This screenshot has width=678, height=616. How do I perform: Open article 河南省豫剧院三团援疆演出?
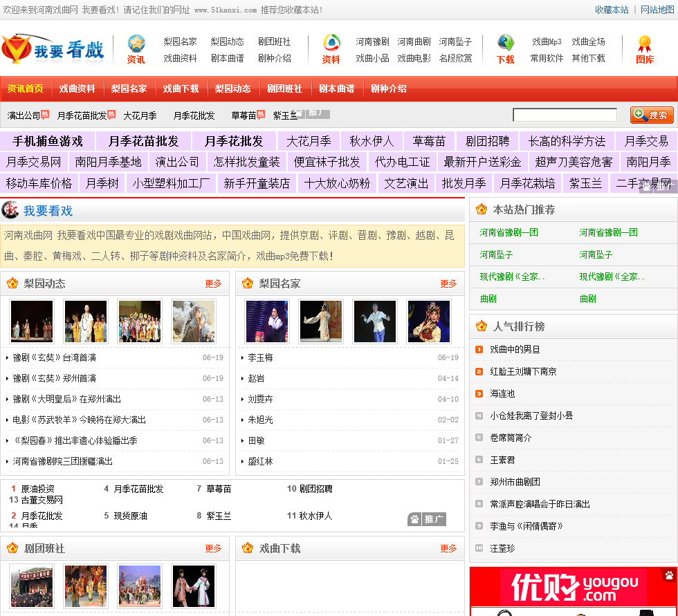(x=62, y=461)
